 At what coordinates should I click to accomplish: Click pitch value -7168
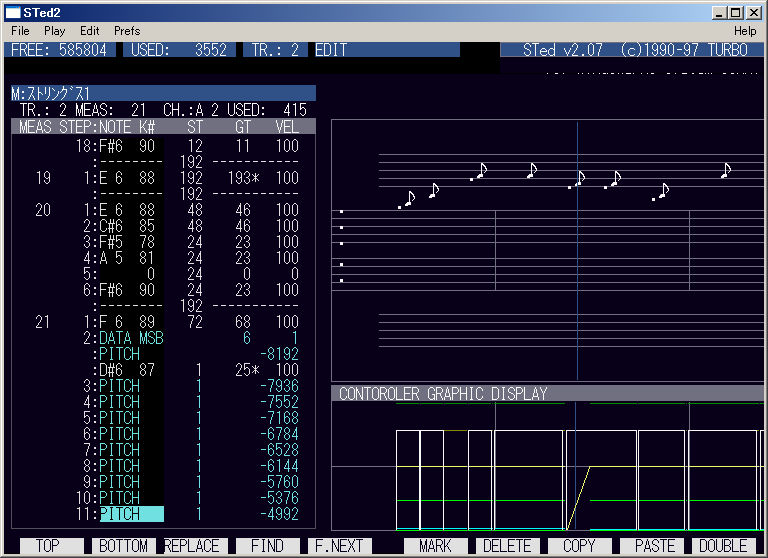tap(279, 418)
